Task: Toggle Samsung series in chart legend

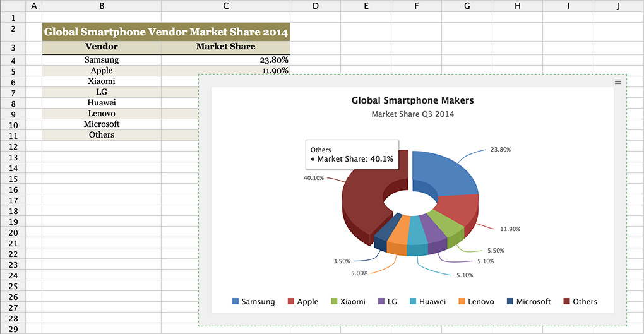Action: [253, 302]
